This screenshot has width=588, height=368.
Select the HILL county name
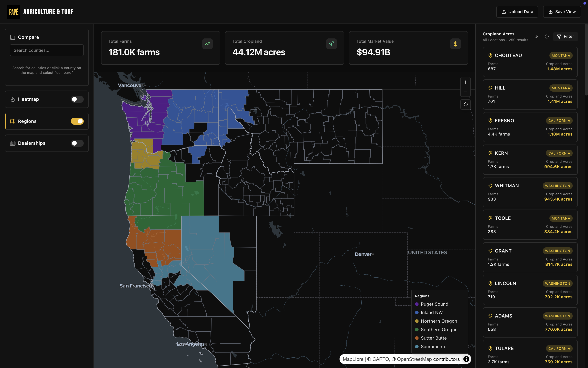(500, 88)
